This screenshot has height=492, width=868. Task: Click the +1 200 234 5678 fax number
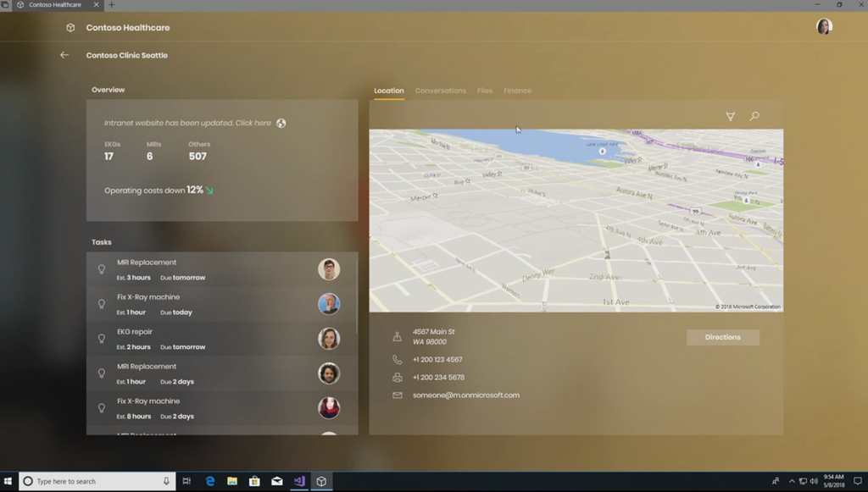pos(438,378)
